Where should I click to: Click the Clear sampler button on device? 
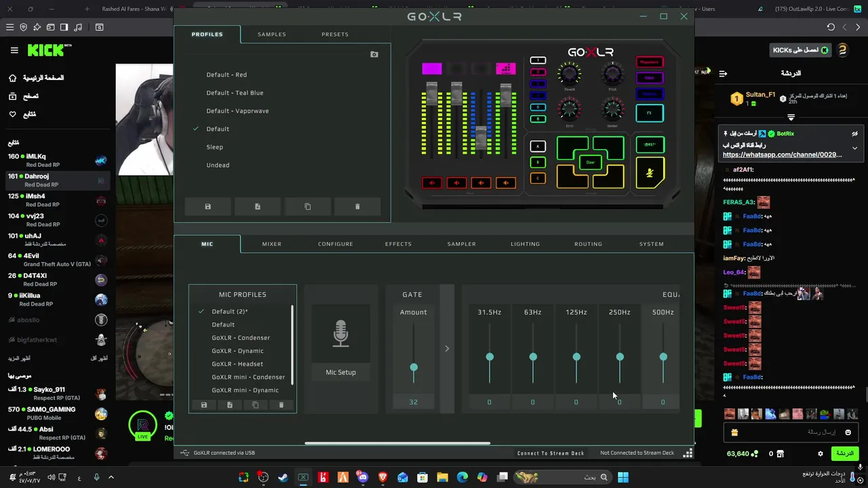coord(590,163)
